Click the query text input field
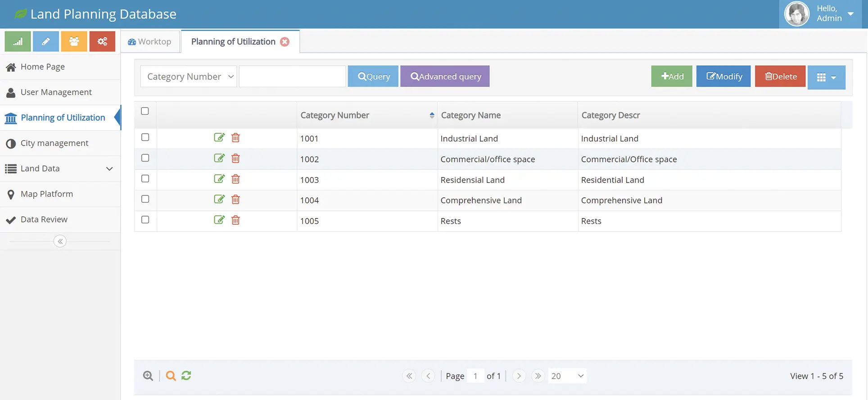 292,77
